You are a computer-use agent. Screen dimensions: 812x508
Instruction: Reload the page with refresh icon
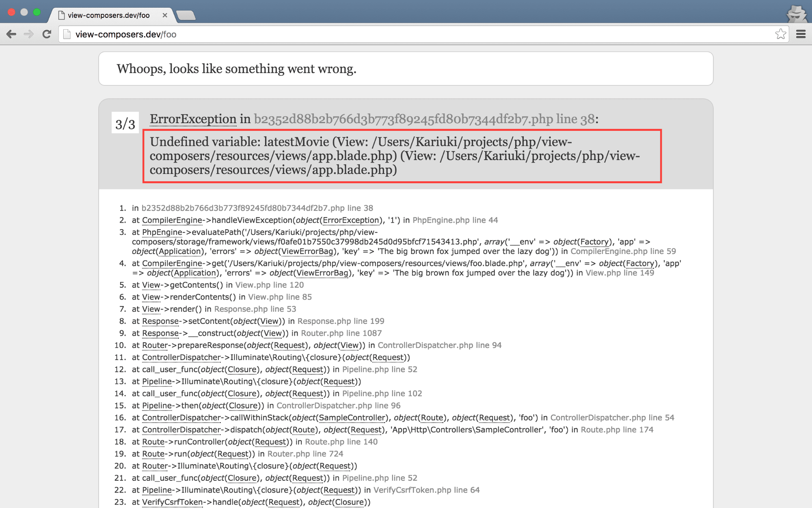47,34
